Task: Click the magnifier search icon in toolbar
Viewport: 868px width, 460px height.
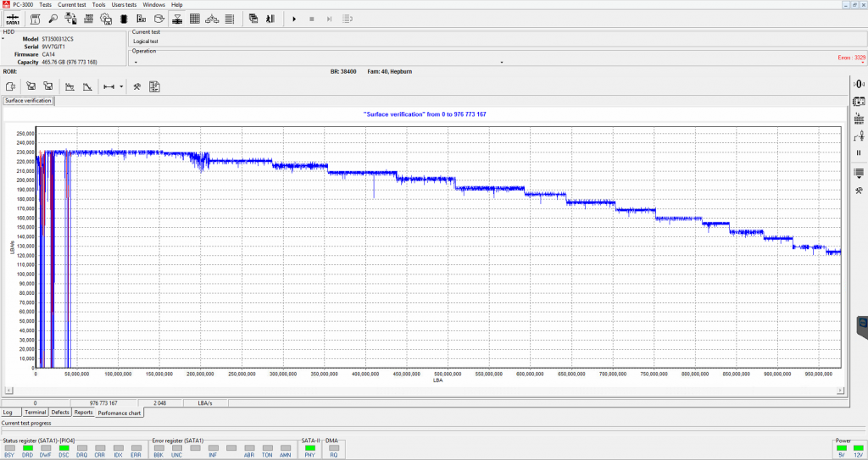Action: pyautogui.click(x=53, y=19)
